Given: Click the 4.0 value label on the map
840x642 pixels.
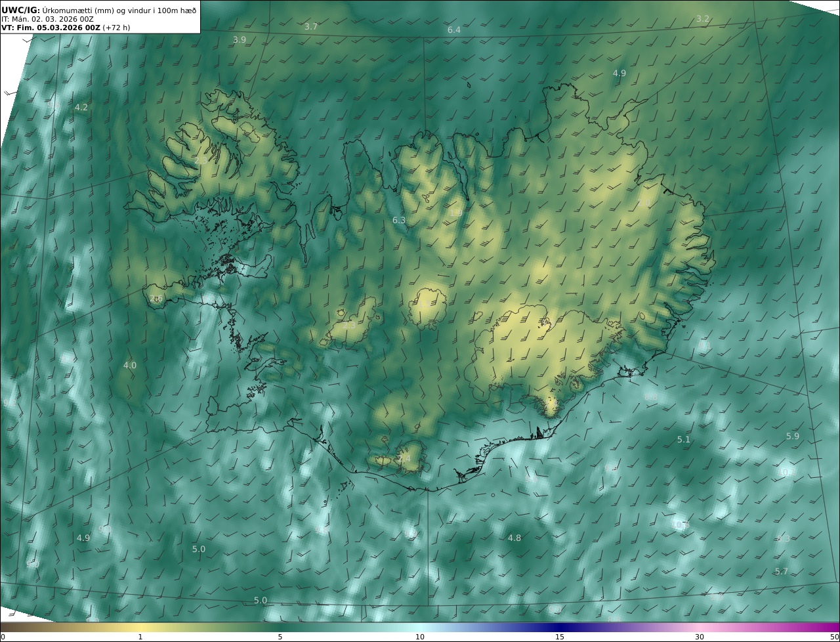Looking at the screenshot, I should (x=130, y=366).
